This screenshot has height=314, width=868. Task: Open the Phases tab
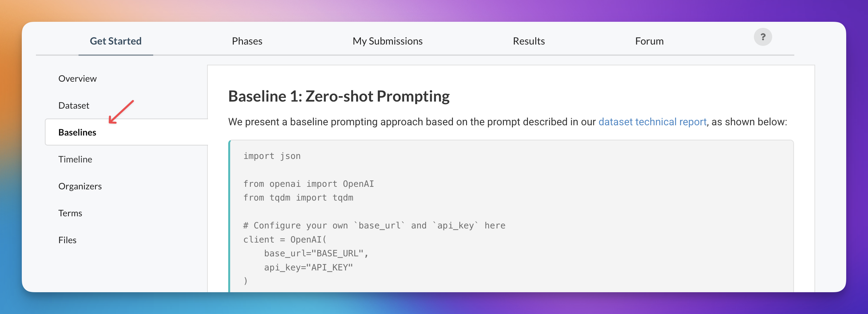247,41
